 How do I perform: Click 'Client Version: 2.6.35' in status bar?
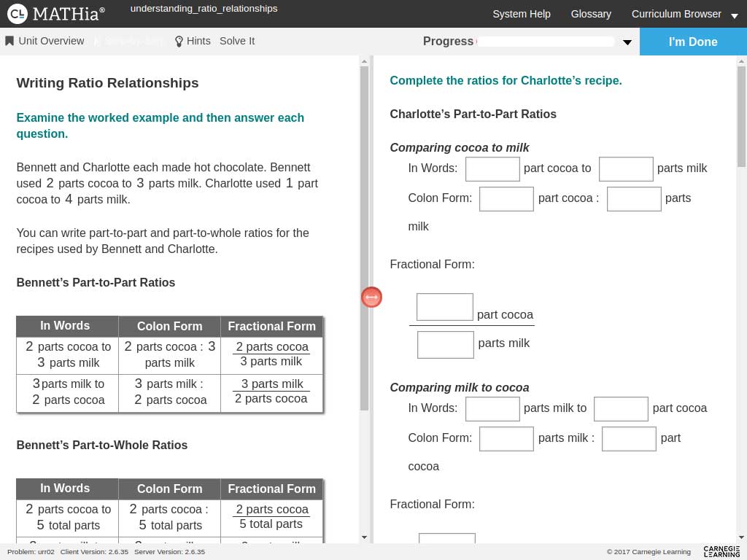pyautogui.click(x=94, y=552)
